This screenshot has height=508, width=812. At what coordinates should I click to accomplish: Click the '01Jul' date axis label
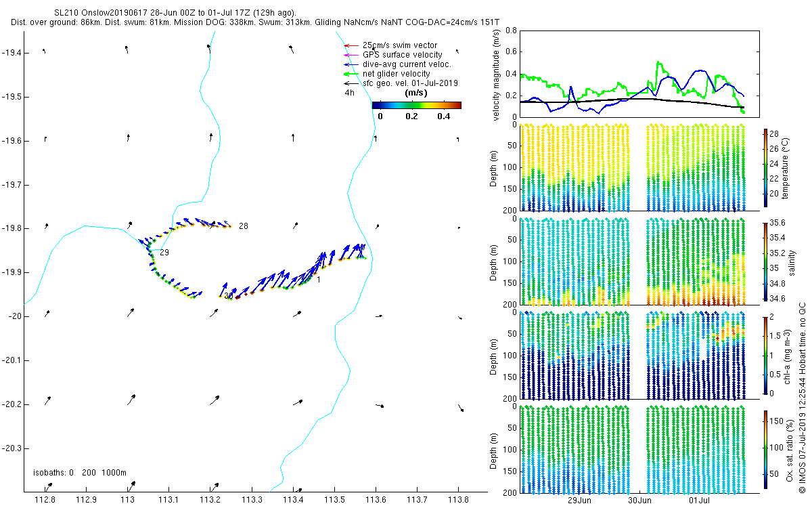click(699, 501)
